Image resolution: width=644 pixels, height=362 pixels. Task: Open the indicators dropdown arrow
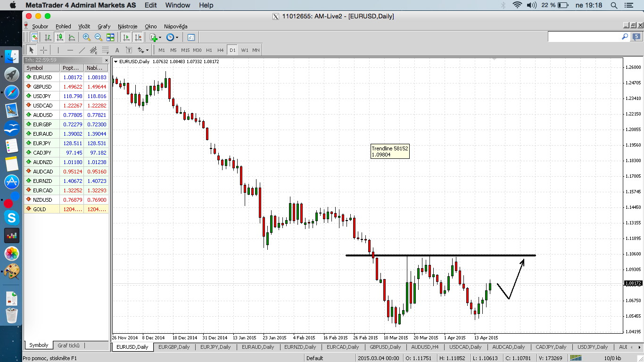(160, 37)
